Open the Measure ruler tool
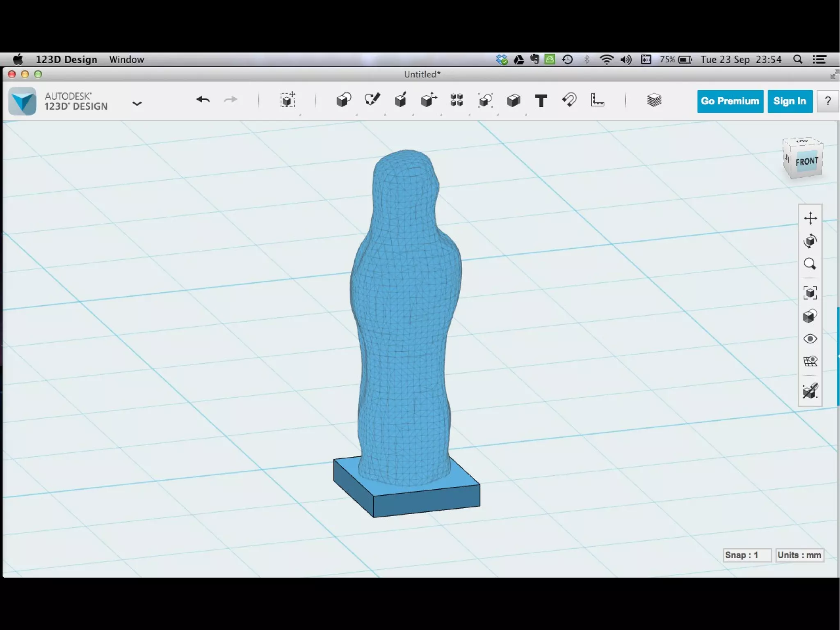Viewport: 840px width, 630px height. click(597, 101)
